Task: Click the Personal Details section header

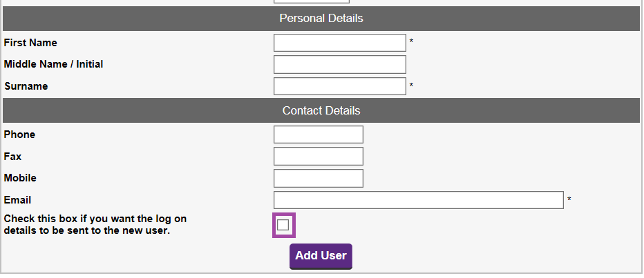Action: pyautogui.click(x=321, y=19)
